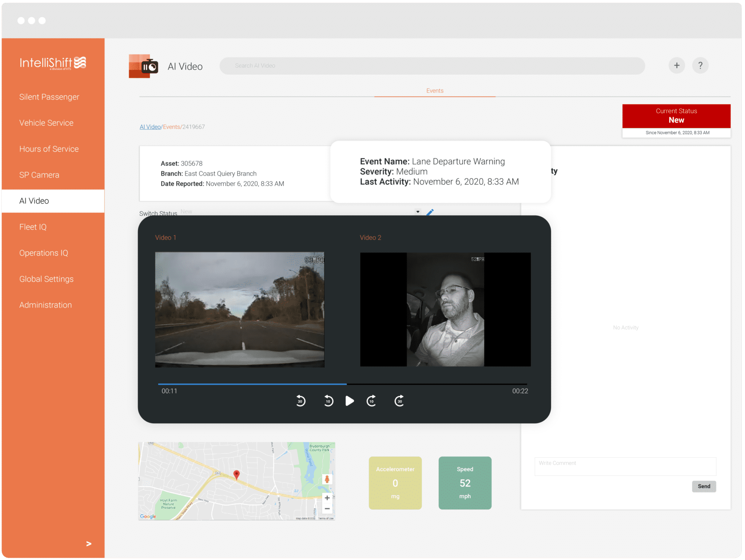Rewind the video 10 seconds
Screen dimensions: 745x560
(x=328, y=401)
